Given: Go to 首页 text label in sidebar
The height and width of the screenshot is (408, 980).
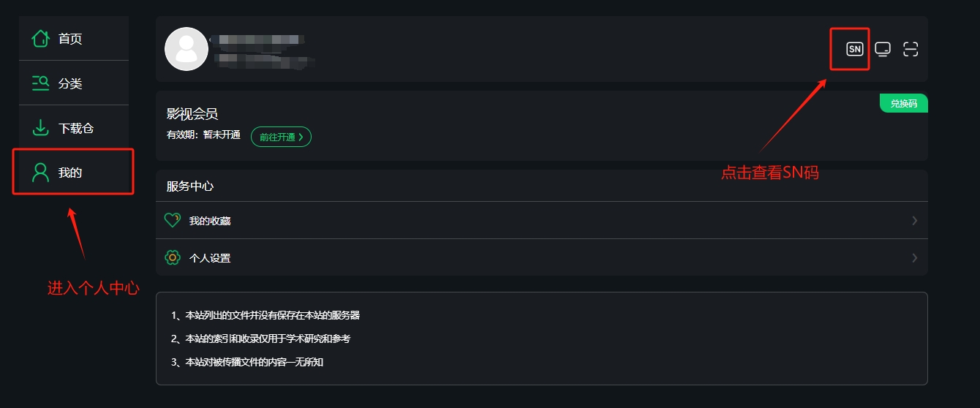Looking at the screenshot, I should click(70, 39).
